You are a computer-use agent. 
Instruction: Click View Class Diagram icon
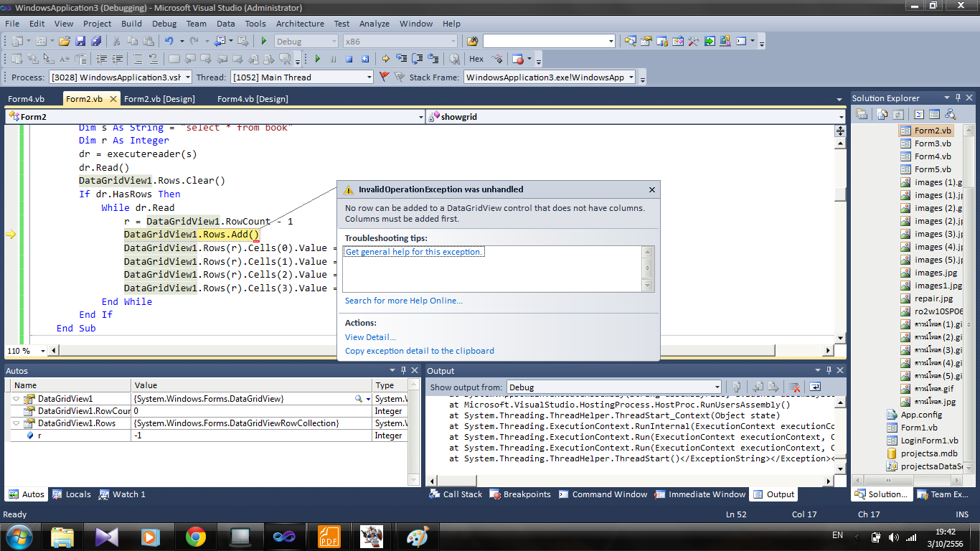tap(951, 114)
